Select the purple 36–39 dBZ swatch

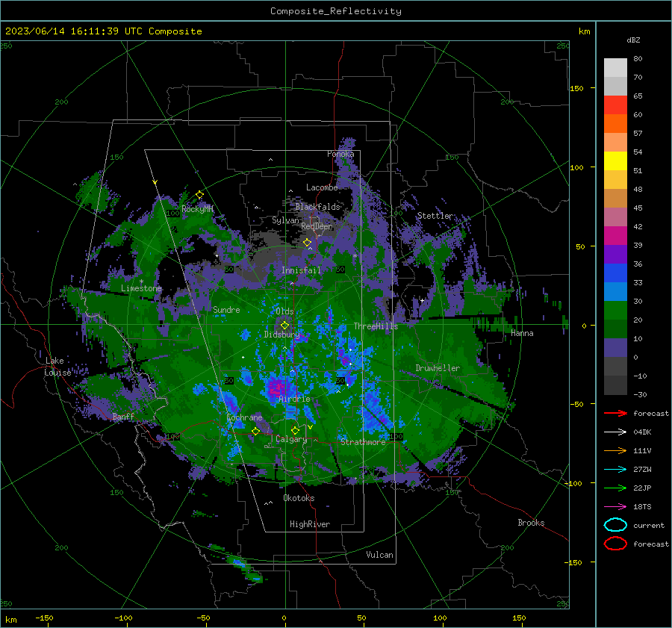615,255
